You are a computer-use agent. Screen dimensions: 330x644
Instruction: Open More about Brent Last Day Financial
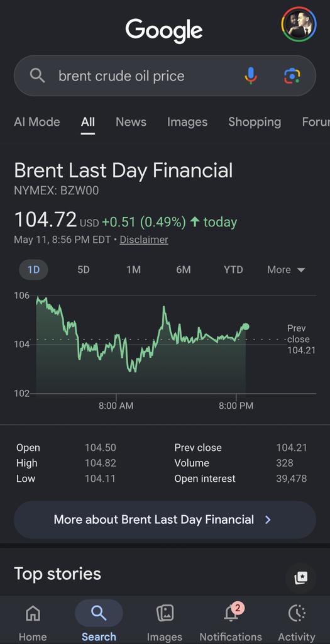tap(165, 520)
